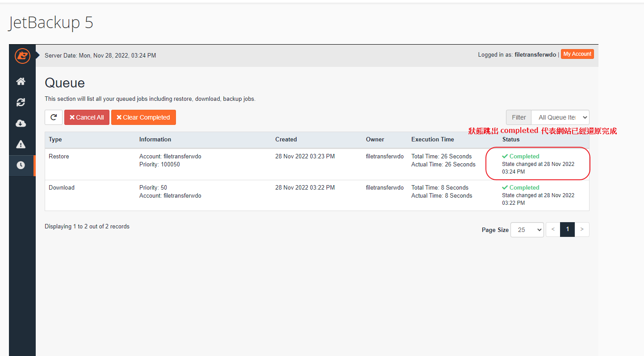Click created time 28 Nov 2022 03:22 PM
The width and height of the screenshot is (644, 356).
coord(305,188)
